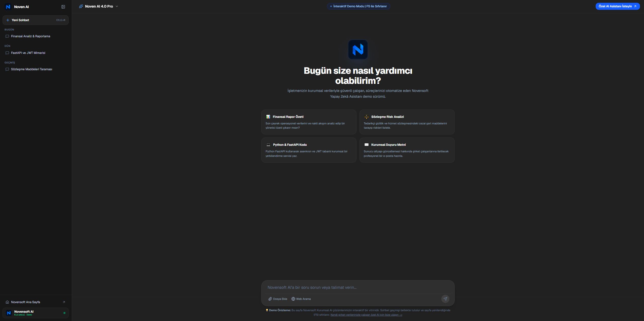Select the Python & FastAPI Kodu suggestion card
The image size is (644, 321).
[x=309, y=150]
